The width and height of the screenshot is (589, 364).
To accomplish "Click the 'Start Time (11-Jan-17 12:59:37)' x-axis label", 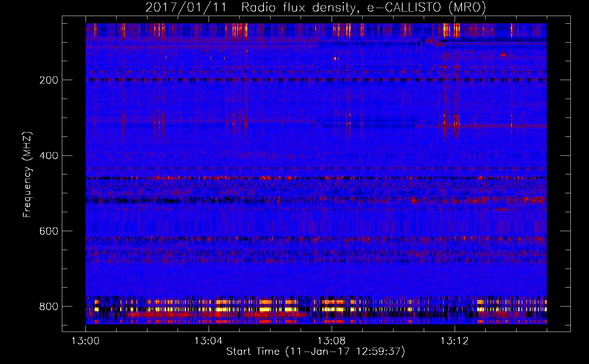I will [316, 352].
